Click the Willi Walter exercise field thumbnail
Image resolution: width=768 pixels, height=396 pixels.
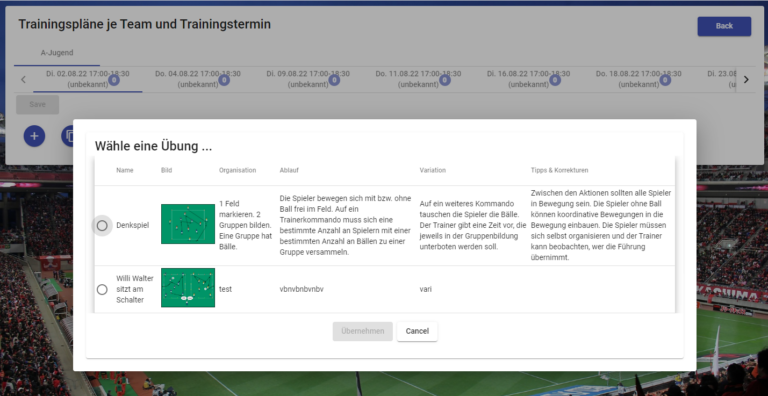188,288
